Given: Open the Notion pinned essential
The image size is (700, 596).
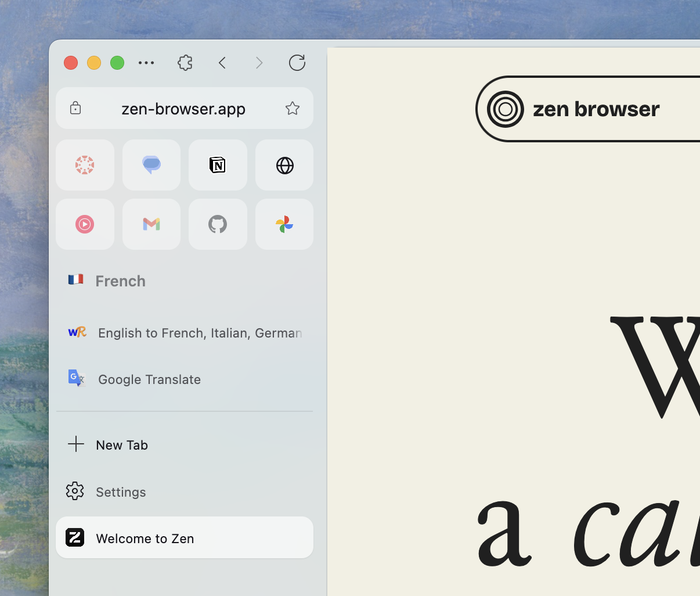Looking at the screenshot, I should pyautogui.click(x=218, y=165).
